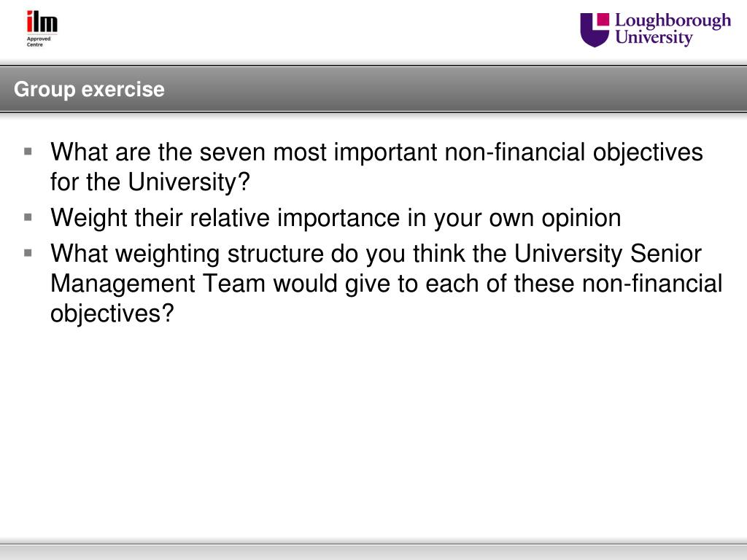Click the final word "objectives?"
Screen dimensions: 747x560
tap(112, 314)
